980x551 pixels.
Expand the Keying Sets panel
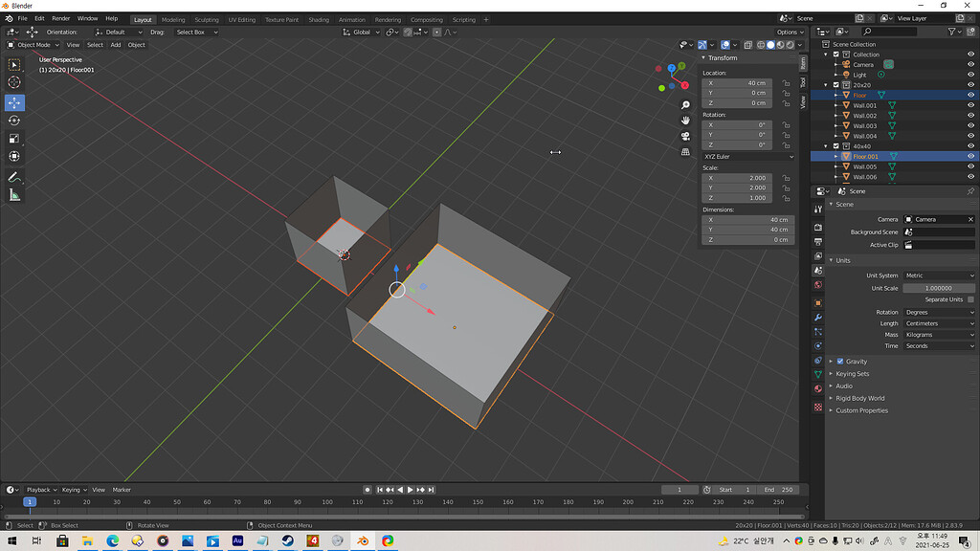[852, 374]
